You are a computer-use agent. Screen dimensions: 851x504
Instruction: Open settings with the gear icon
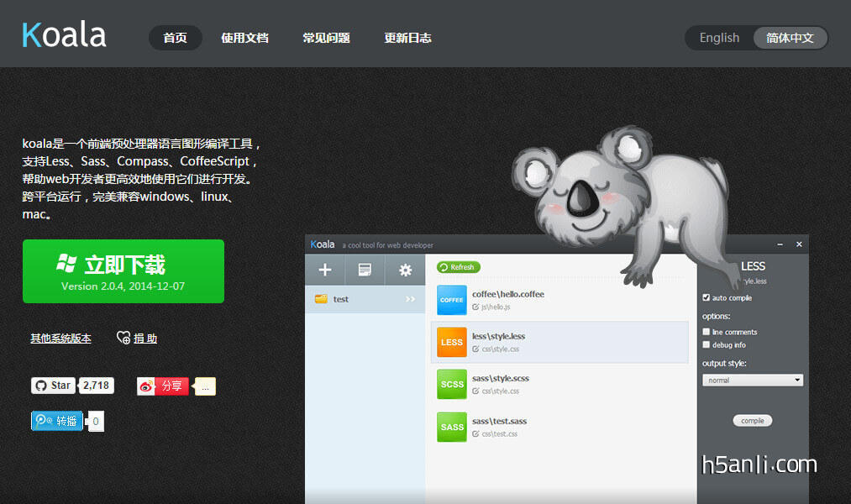(x=406, y=270)
